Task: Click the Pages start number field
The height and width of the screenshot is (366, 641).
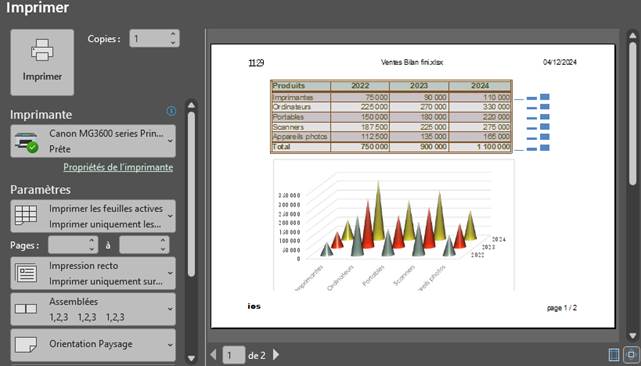Action: [x=73, y=245]
